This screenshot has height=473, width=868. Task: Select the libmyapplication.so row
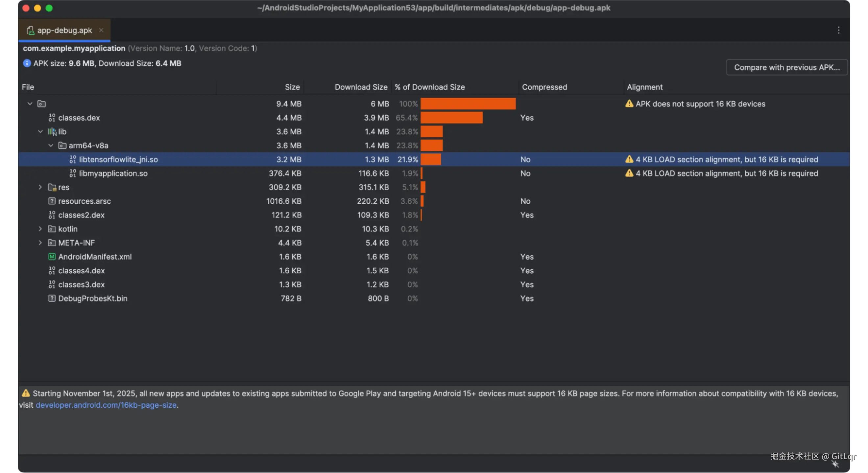point(434,173)
